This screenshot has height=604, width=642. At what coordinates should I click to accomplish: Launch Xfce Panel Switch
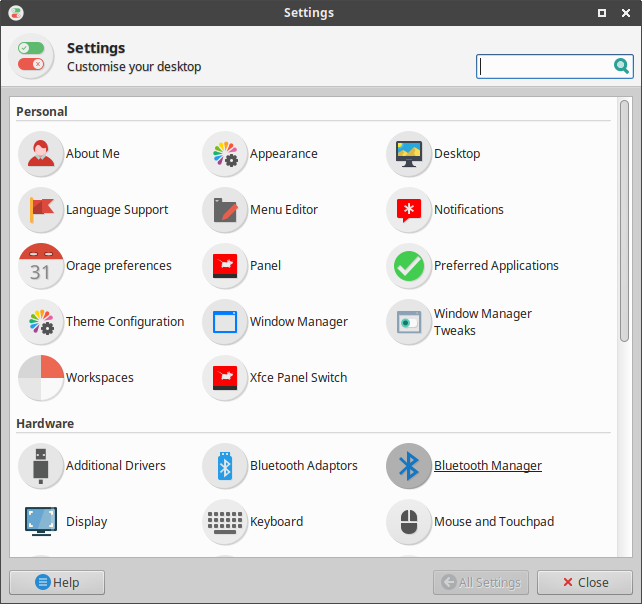tap(225, 378)
